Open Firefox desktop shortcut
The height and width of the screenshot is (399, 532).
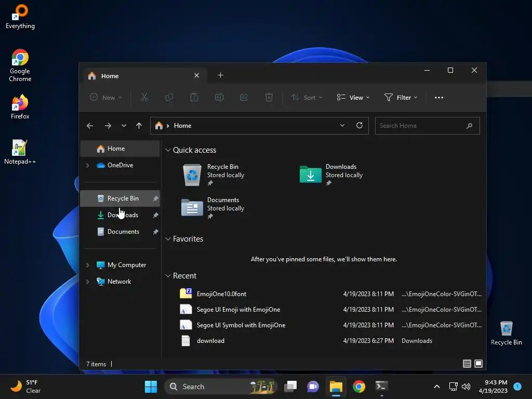20,107
